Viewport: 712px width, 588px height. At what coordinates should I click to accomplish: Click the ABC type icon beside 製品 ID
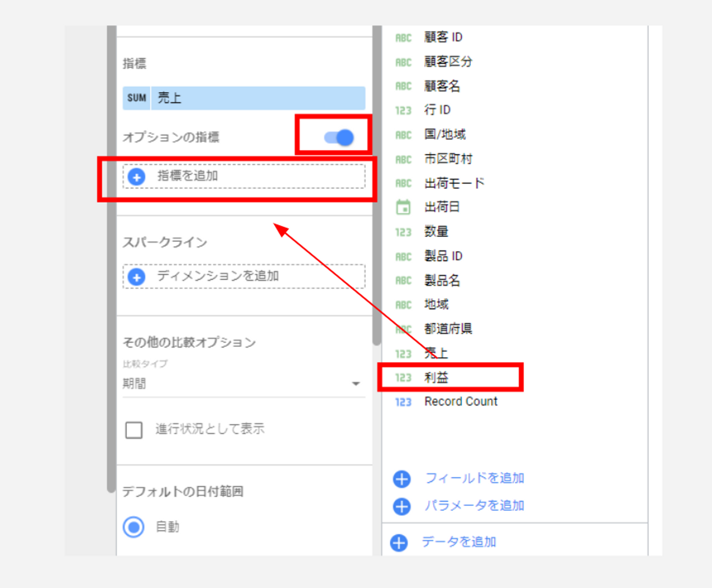403,257
